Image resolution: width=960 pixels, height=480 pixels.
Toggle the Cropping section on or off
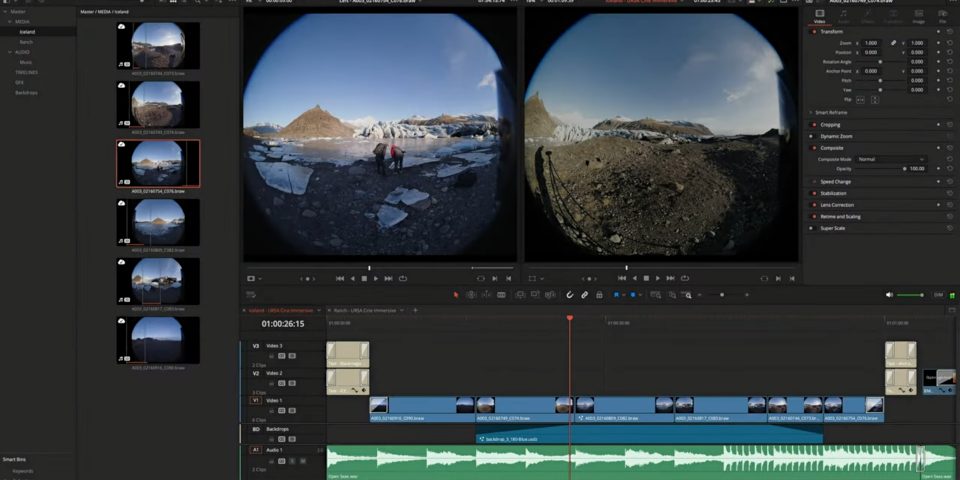814,125
